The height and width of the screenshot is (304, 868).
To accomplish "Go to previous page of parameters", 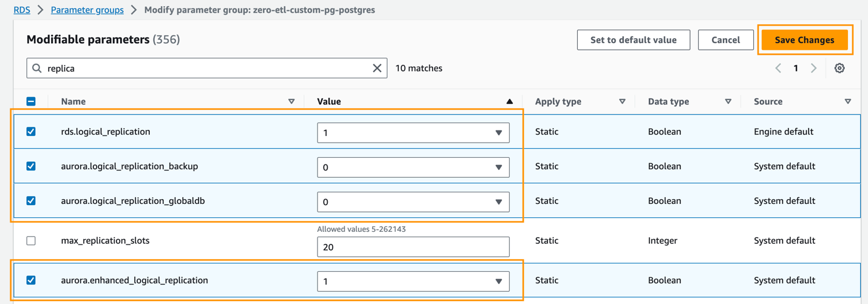I will [778, 69].
